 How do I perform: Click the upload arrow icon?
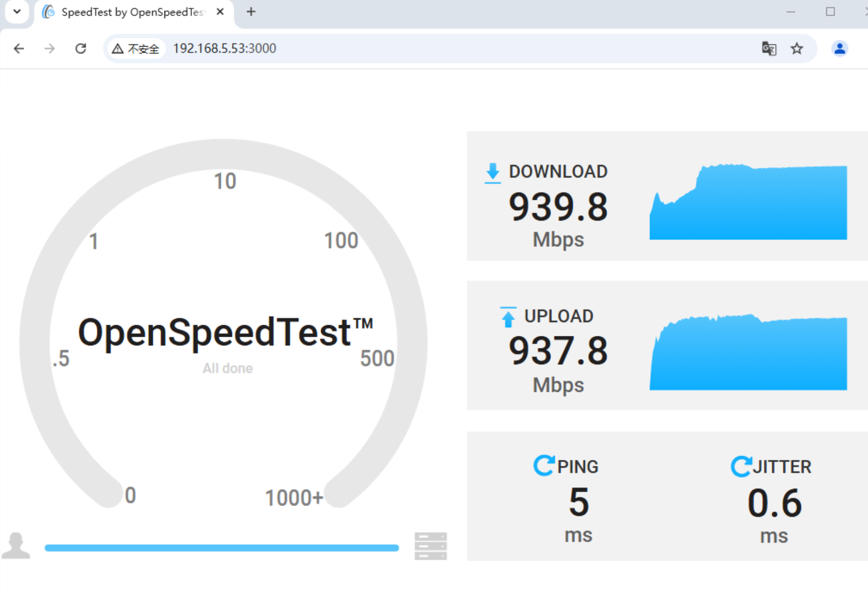tap(508, 317)
